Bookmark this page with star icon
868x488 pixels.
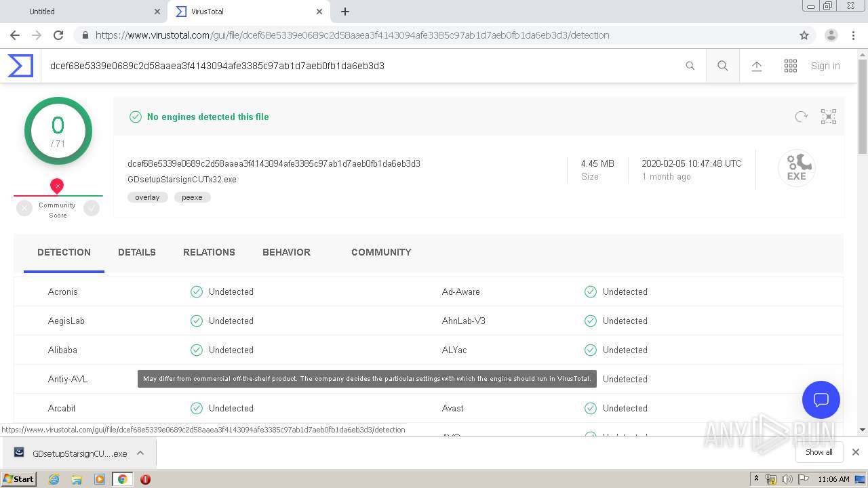pyautogui.click(x=804, y=35)
